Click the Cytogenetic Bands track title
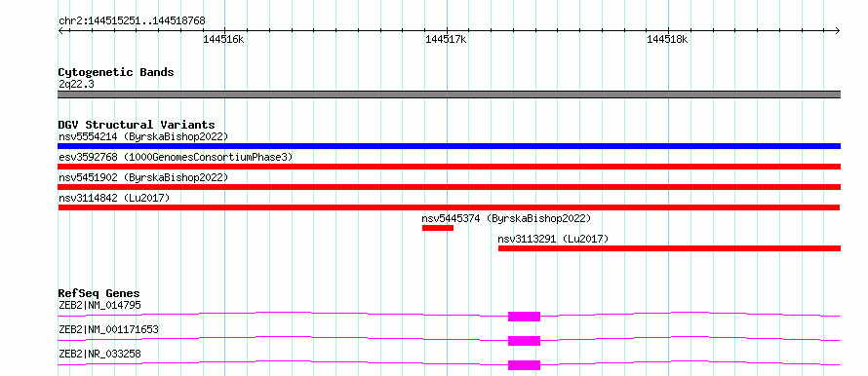Viewport: 868px width, 376px height. 116,72
